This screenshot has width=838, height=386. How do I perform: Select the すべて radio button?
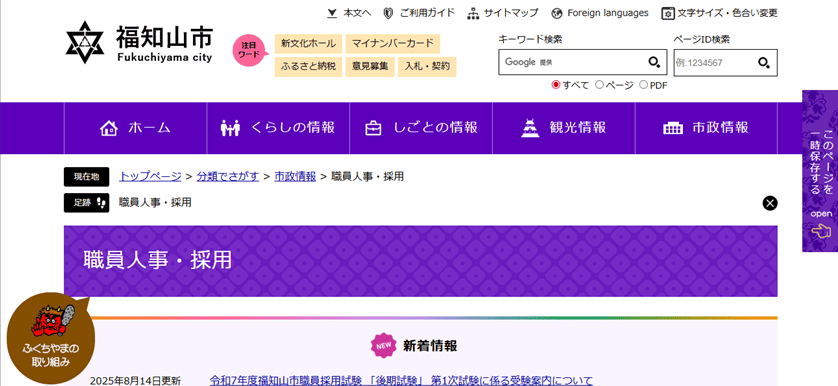tap(556, 84)
